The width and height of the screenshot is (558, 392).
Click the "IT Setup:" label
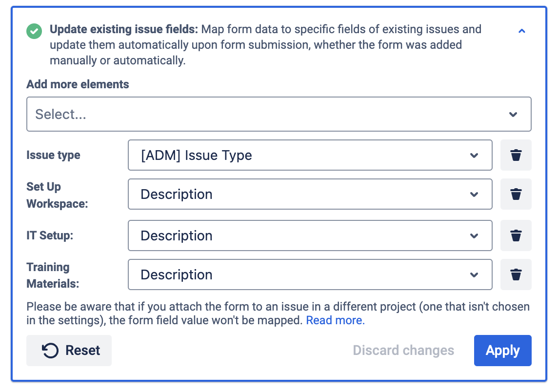[50, 235]
